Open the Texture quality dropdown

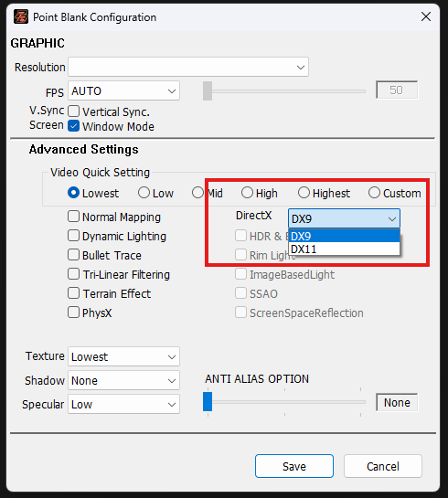[x=123, y=356]
